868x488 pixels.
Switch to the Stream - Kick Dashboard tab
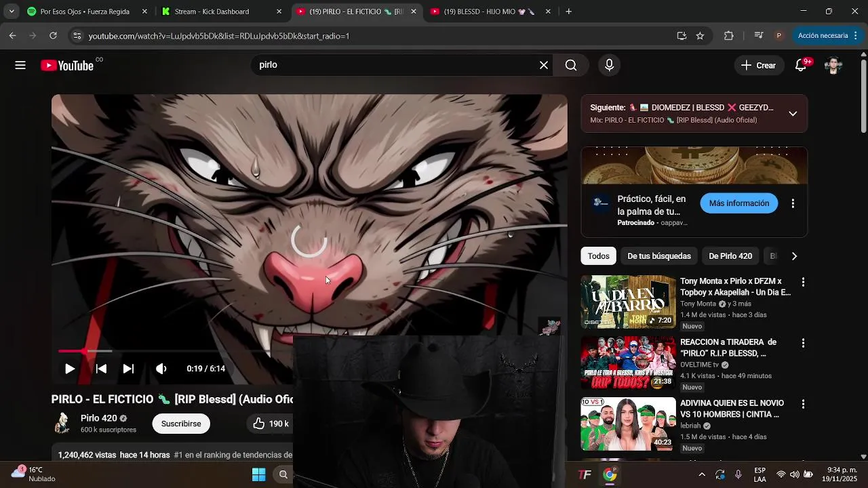221,12
